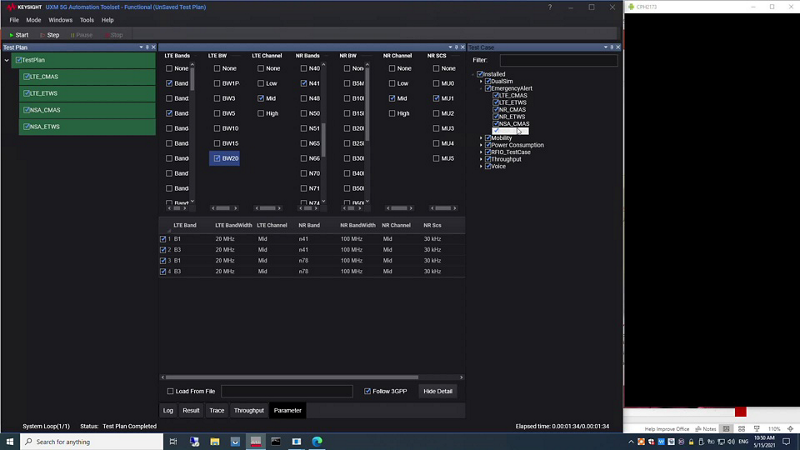Image resolution: width=800 pixels, height=450 pixels.
Task: Open the File menu
Action: [14, 20]
